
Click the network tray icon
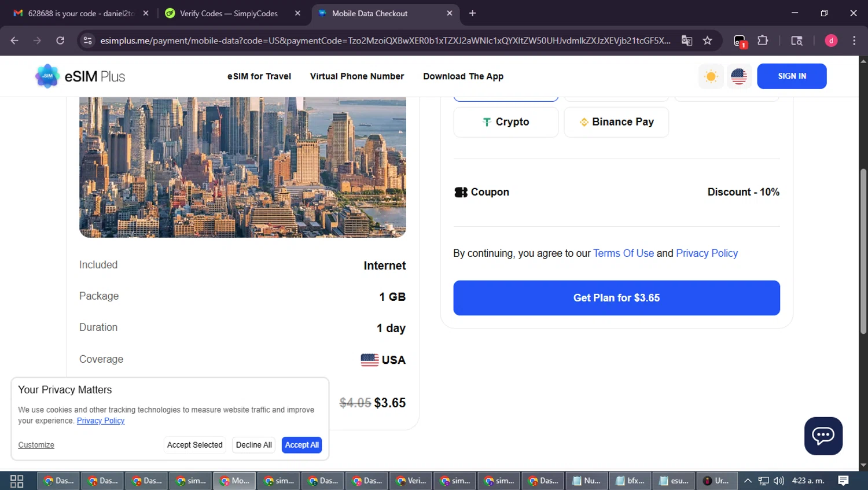pos(764,481)
